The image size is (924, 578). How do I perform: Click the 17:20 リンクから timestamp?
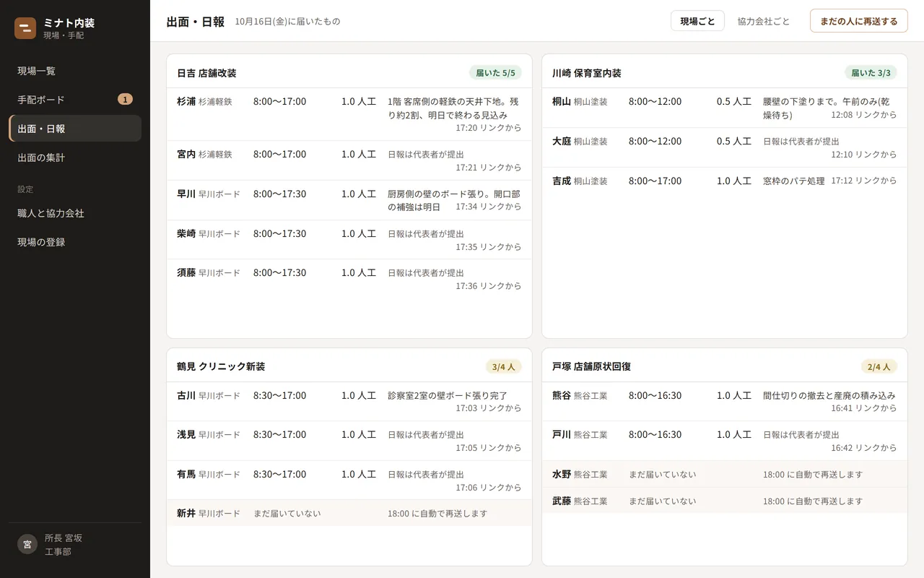coord(489,127)
